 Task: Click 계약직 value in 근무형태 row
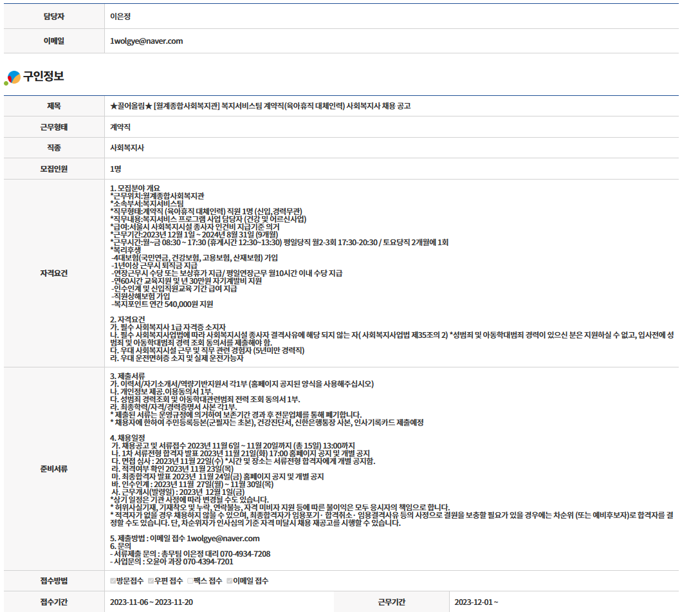click(x=121, y=127)
